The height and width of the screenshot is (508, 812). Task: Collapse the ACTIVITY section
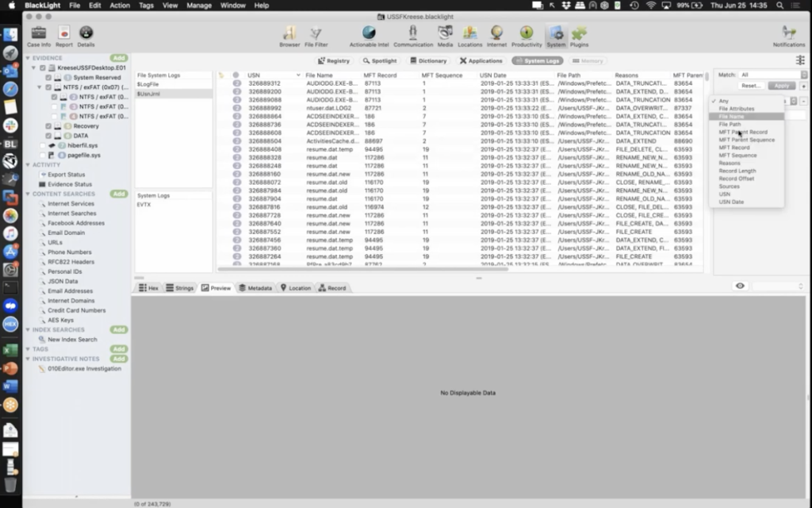coord(28,165)
